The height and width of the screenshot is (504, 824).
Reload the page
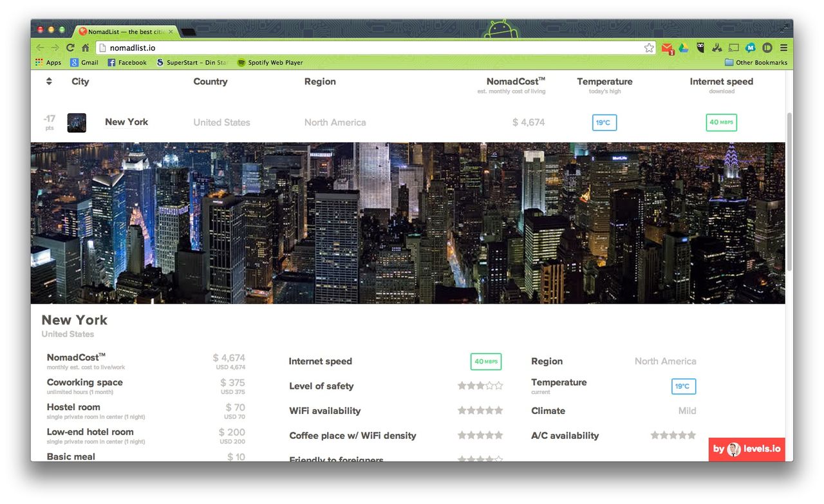(x=70, y=48)
